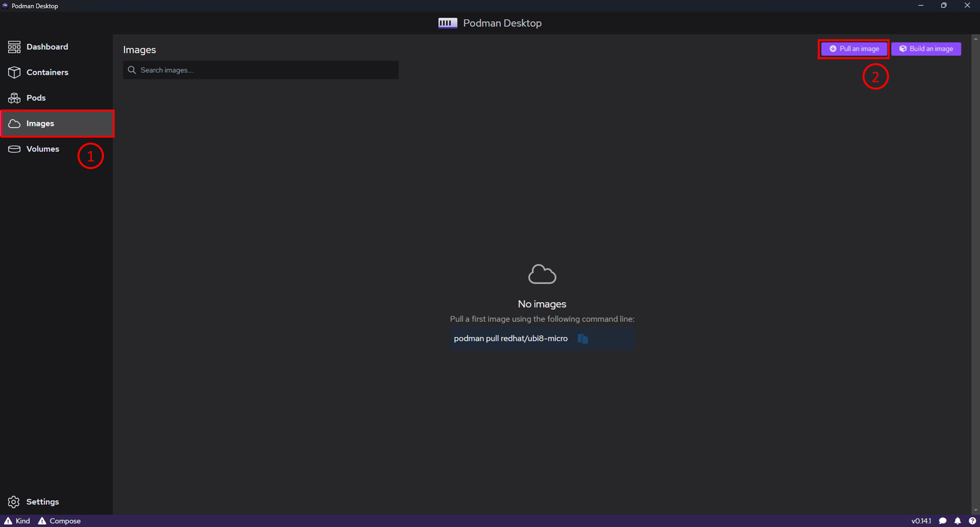The width and height of the screenshot is (980, 527).
Task: Copy the podman pull command
Action: pyautogui.click(x=582, y=338)
